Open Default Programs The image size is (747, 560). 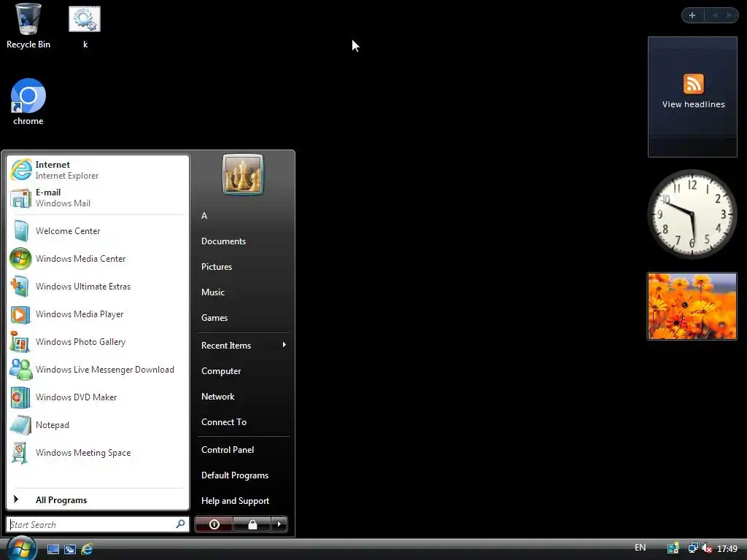point(243,475)
